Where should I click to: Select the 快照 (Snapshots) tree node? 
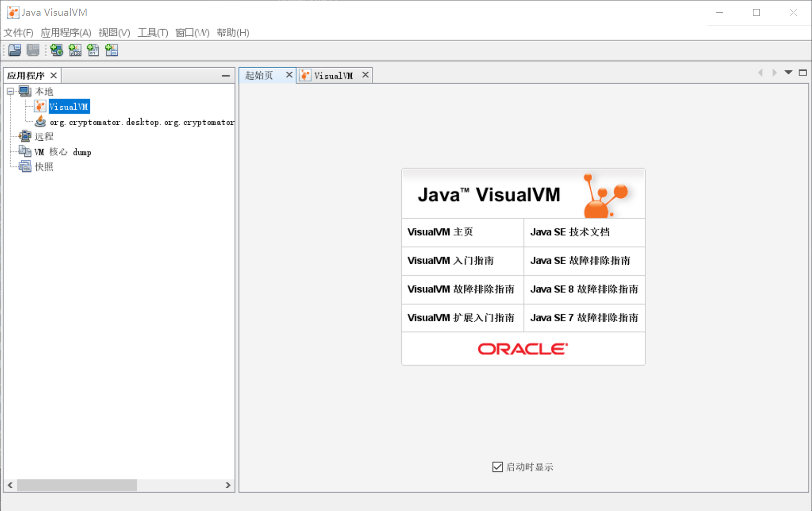click(x=44, y=167)
